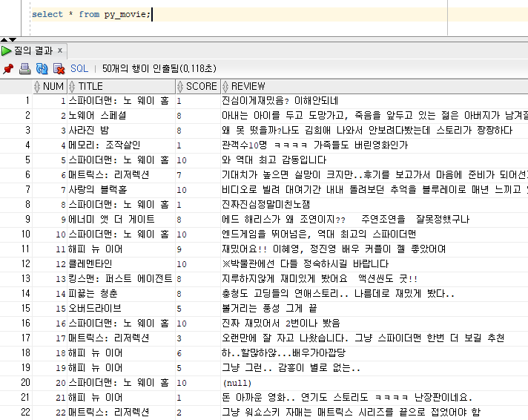Click the refresh icon in the result toolbar

42,69
